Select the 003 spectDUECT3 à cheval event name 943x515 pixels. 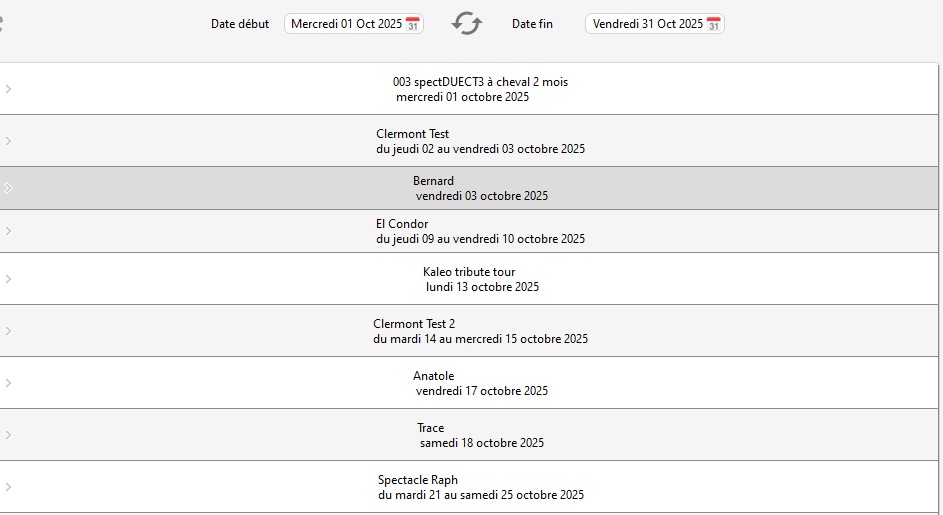pyautogui.click(x=480, y=82)
